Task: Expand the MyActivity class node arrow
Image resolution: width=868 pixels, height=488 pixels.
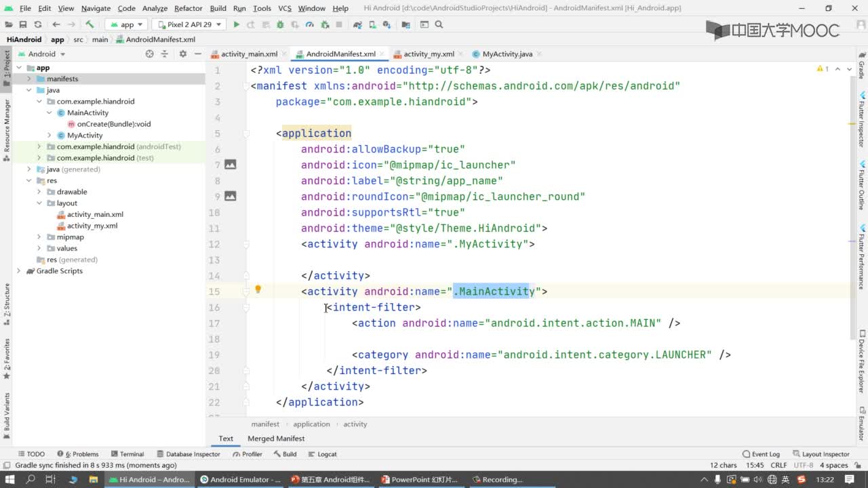Action: click(49, 135)
